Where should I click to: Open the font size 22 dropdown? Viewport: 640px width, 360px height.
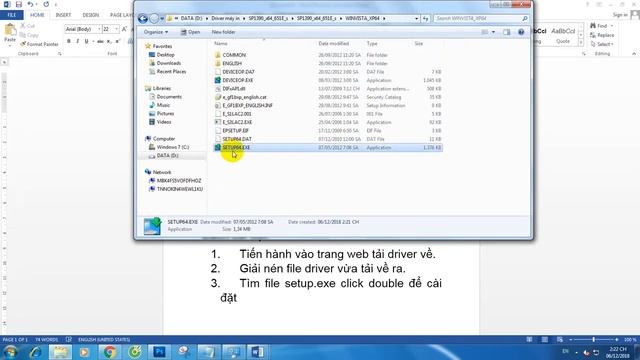(x=116, y=29)
